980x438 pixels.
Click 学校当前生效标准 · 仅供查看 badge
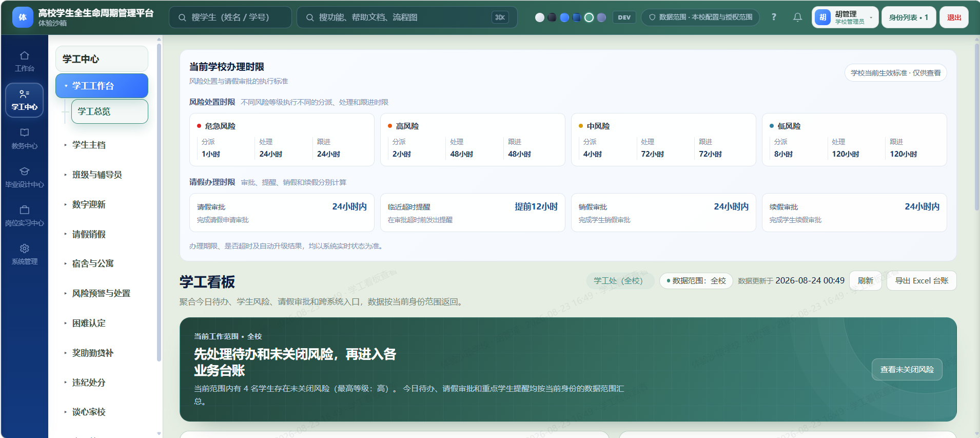(895, 73)
